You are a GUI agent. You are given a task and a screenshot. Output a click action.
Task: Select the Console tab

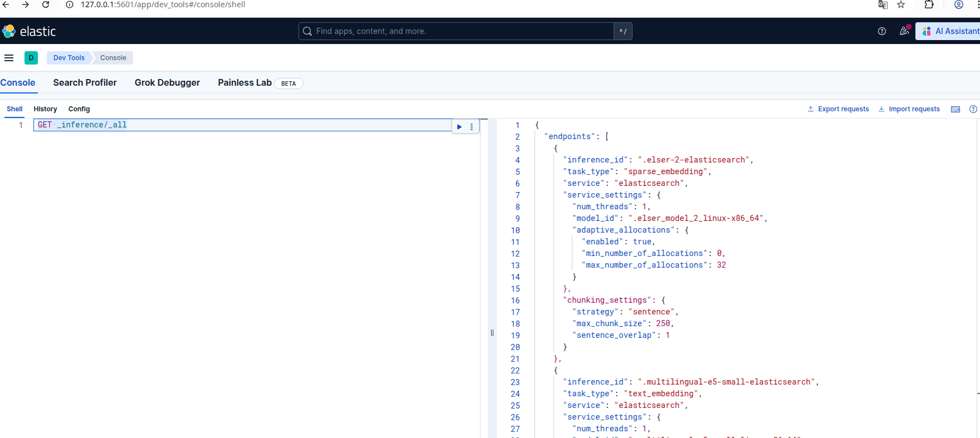(x=18, y=82)
